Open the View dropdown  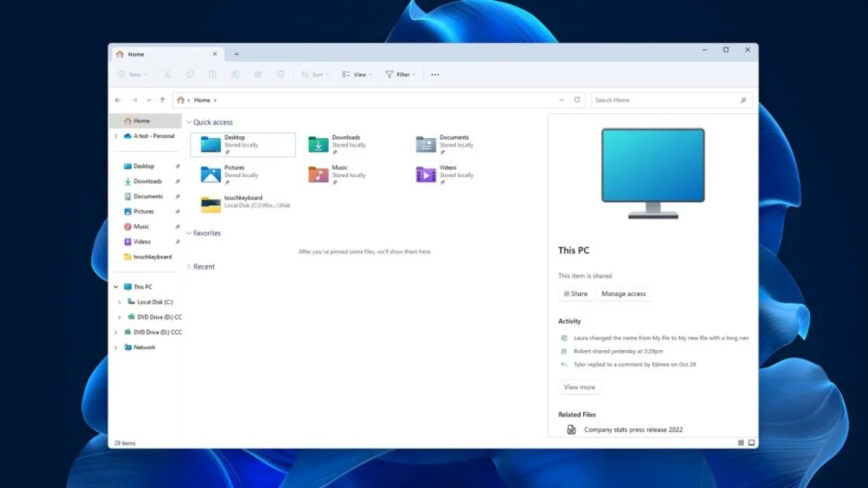tap(357, 74)
